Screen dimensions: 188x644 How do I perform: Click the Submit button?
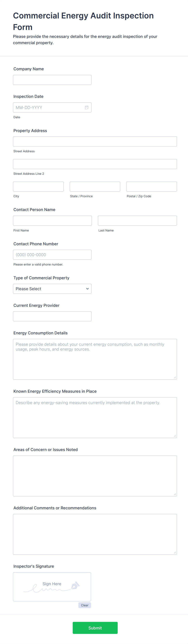[x=95, y=628]
